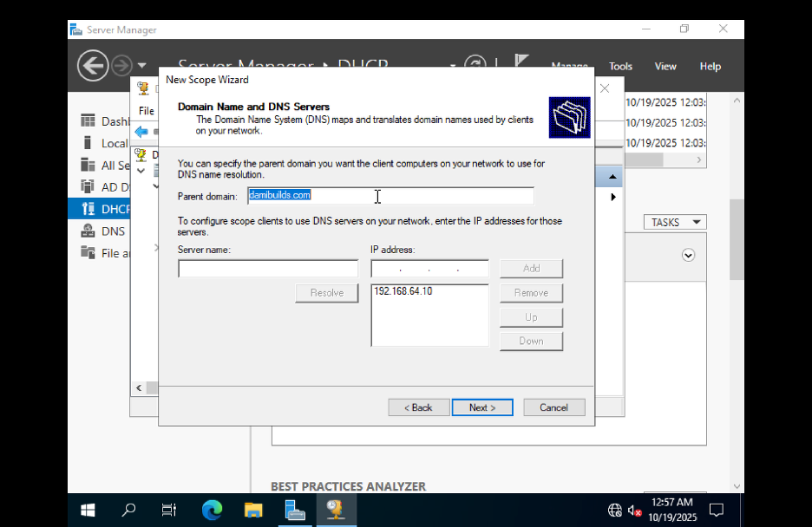Click the back arrow in DHCP console
Viewport: 812px width, 527px height.
point(142,133)
